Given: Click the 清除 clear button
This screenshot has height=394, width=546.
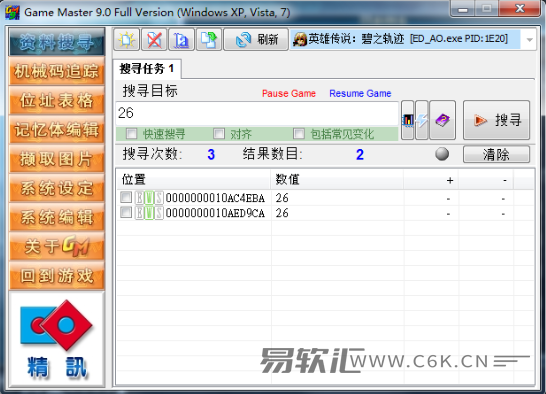Looking at the screenshot, I should pyautogui.click(x=496, y=154).
